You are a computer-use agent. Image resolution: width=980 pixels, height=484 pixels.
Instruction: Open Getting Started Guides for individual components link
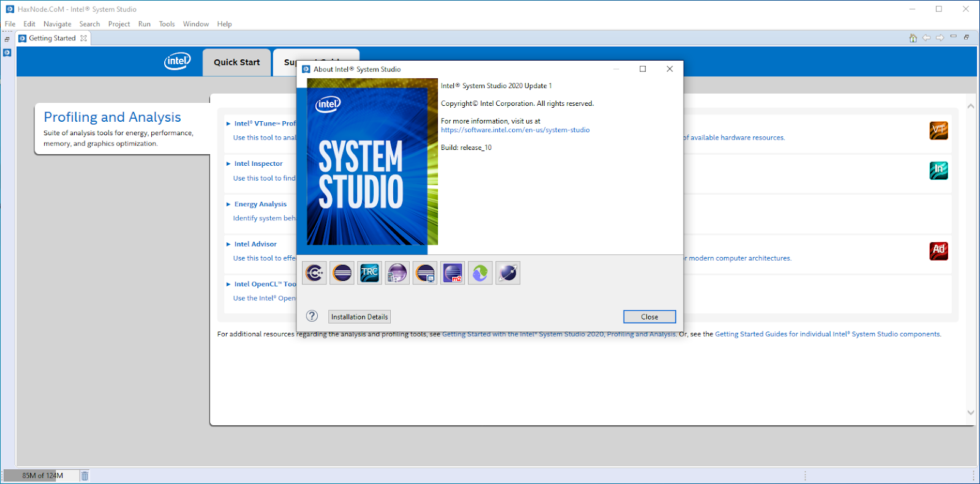point(827,334)
